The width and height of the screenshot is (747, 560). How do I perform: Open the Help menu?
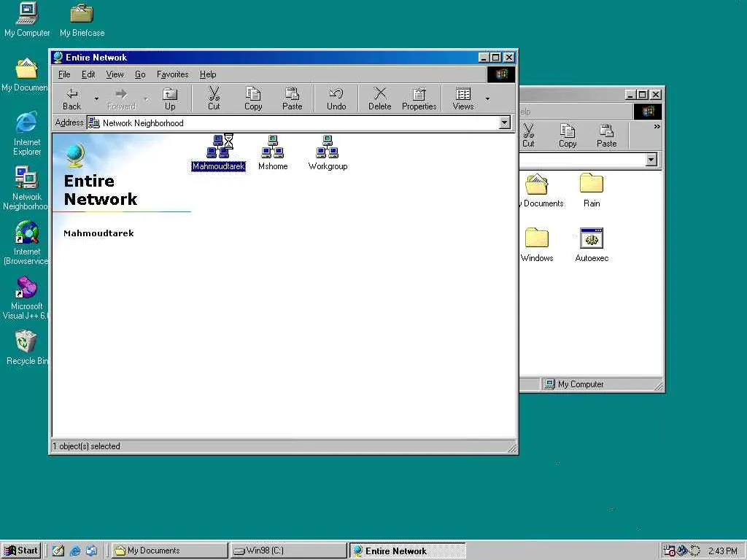tap(208, 74)
